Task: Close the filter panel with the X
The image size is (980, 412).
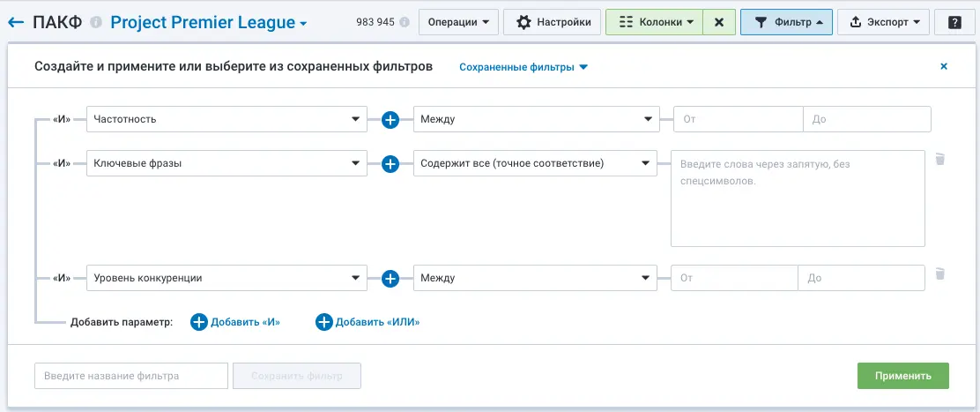Action: 944,66
